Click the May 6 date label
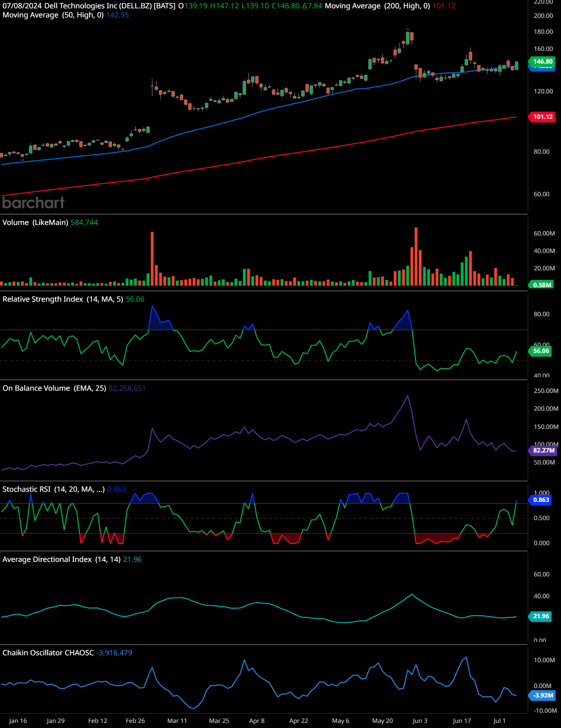The image size is (561, 728). (x=340, y=721)
